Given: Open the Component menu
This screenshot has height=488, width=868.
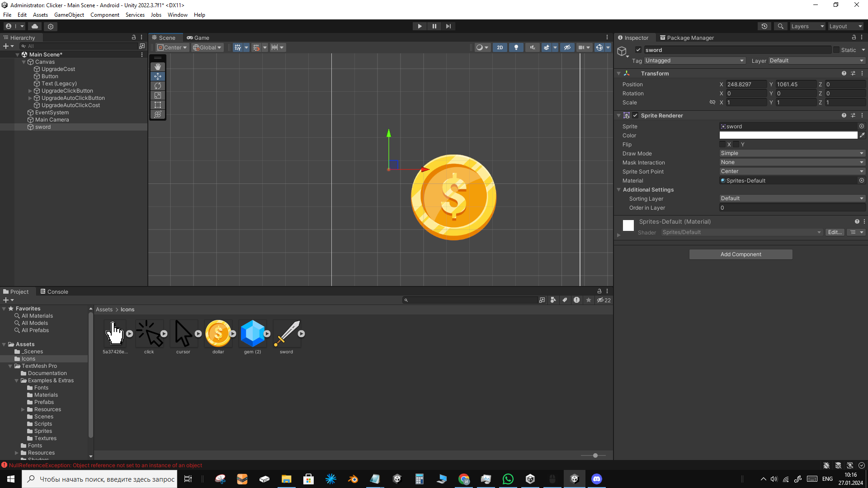Looking at the screenshot, I should 105,15.
